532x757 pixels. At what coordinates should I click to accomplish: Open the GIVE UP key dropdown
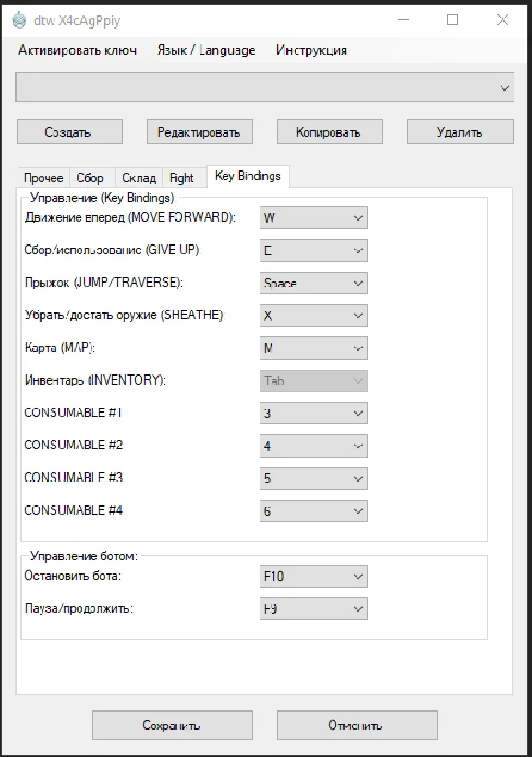pyautogui.click(x=313, y=250)
